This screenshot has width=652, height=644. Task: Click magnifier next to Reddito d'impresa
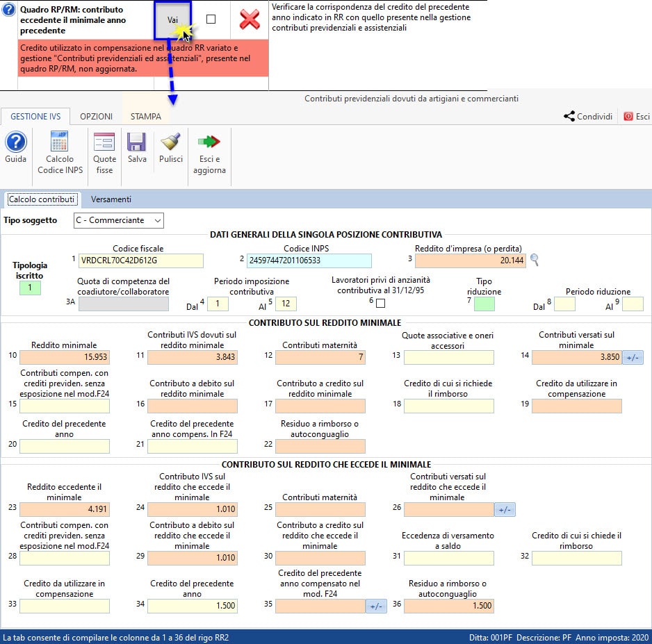pos(535,261)
